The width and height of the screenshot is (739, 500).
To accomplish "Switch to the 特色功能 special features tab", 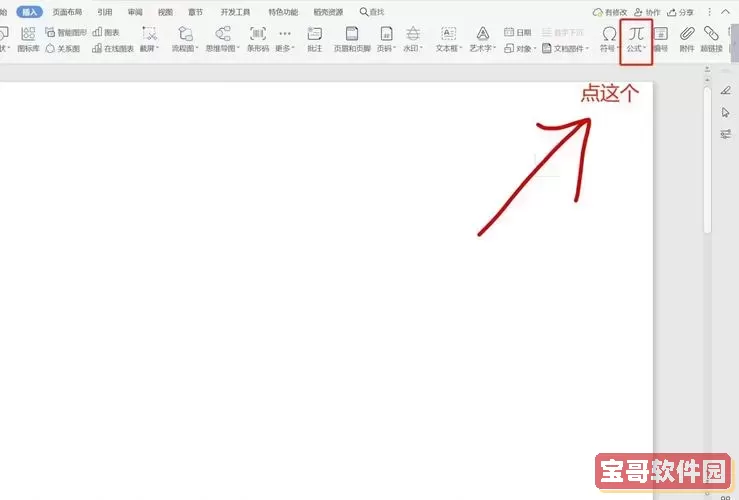I will (283, 12).
